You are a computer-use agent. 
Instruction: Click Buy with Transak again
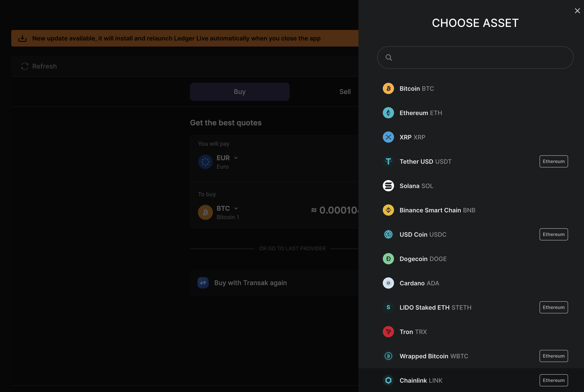pyautogui.click(x=250, y=283)
